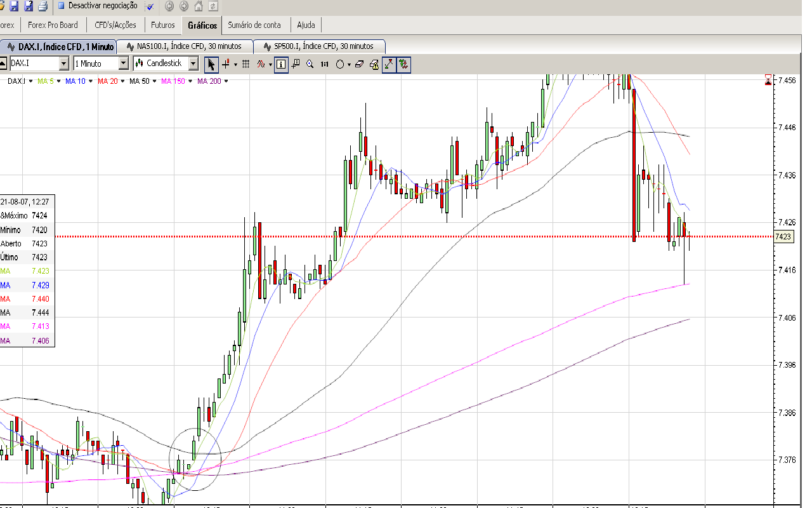This screenshot has height=508, width=812.
Task: Toggle the green-red line chart trading icon
Action: click(389, 64)
